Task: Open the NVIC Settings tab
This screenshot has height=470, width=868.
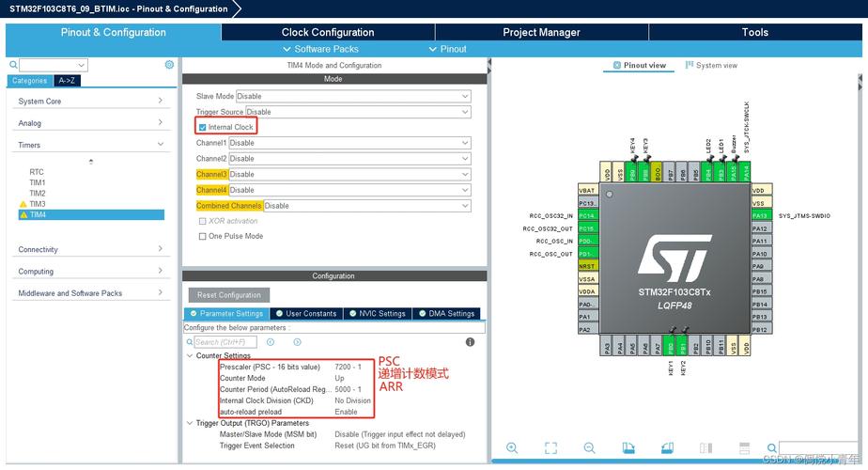Action: [x=378, y=314]
